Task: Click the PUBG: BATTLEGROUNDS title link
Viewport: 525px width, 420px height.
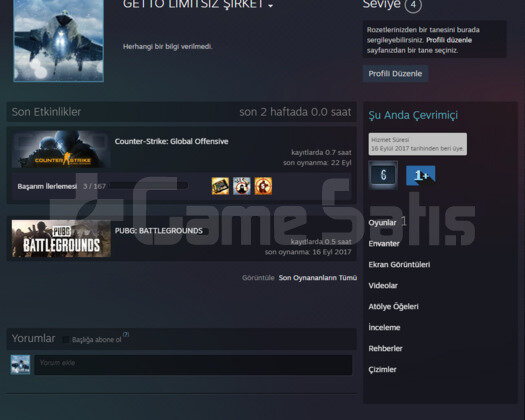Action: (159, 231)
